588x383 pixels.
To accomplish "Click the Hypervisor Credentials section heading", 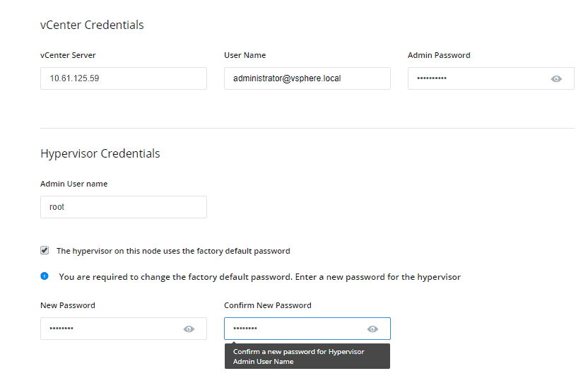I will pyautogui.click(x=100, y=153).
